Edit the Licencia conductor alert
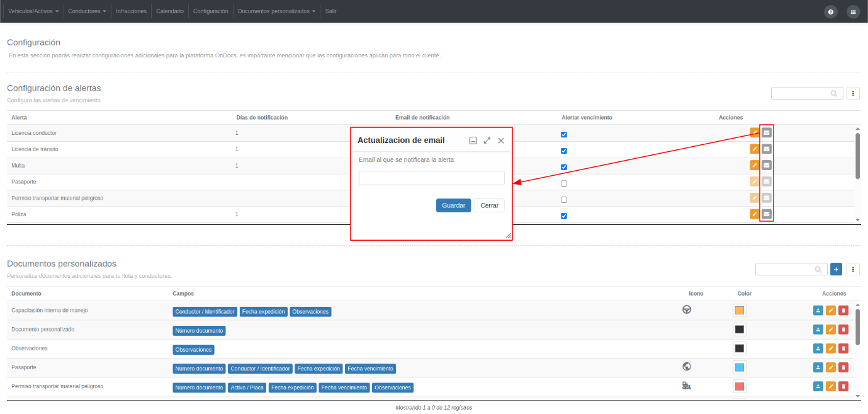 tap(755, 132)
